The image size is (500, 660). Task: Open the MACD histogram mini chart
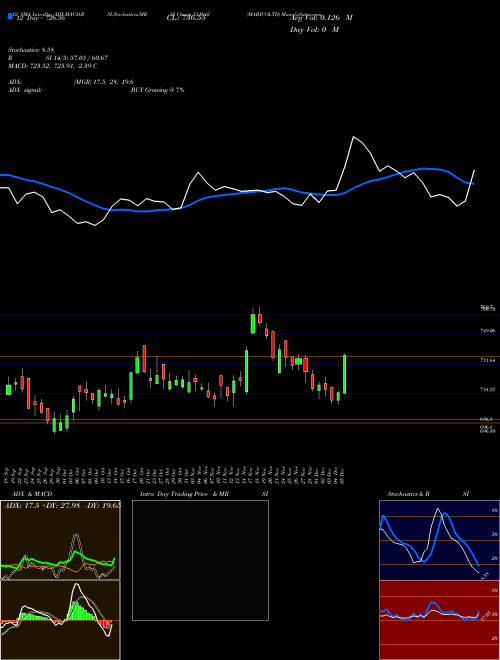60,620
